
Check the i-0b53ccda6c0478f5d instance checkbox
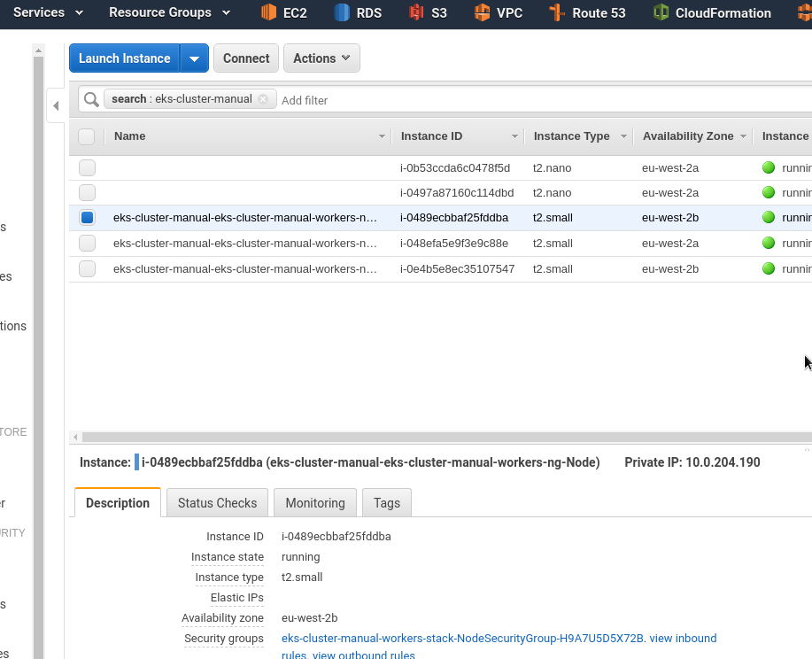click(x=87, y=168)
